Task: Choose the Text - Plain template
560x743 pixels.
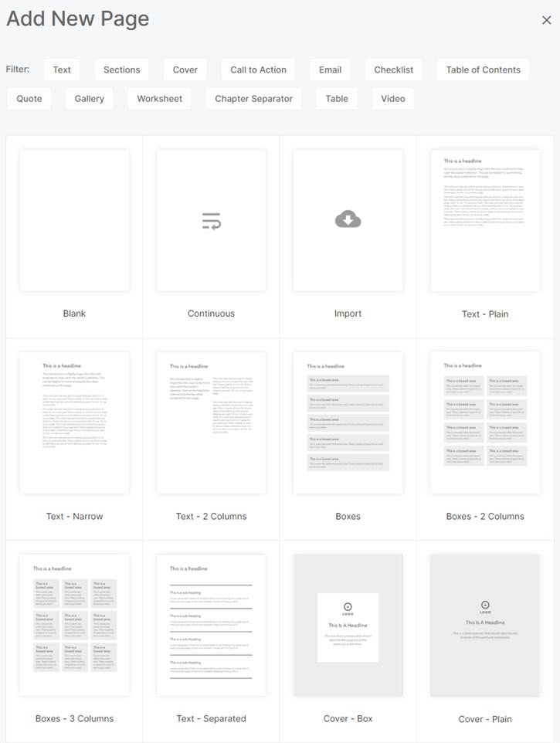Action: (x=485, y=221)
